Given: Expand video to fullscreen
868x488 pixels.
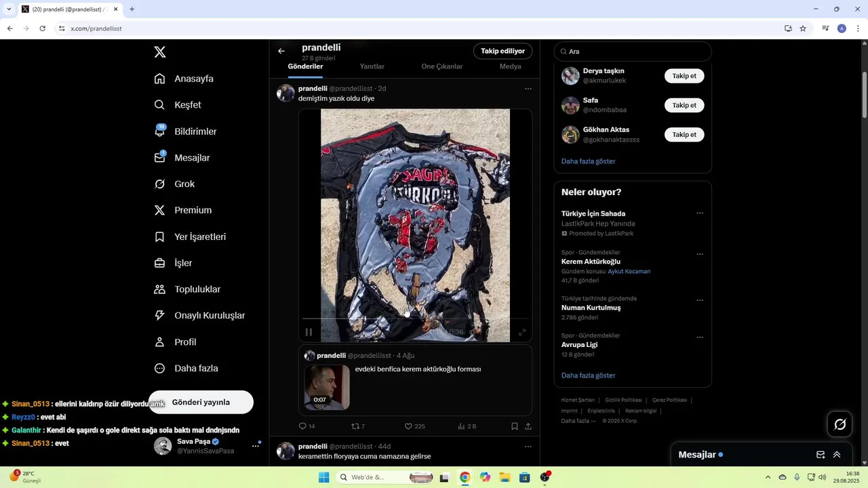Looking at the screenshot, I should coord(522,332).
